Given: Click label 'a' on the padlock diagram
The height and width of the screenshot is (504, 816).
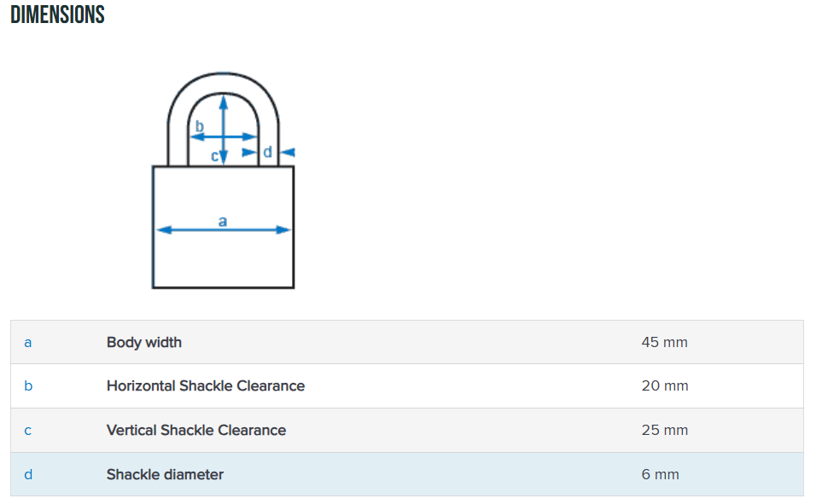Looking at the screenshot, I should pos(223,221).
